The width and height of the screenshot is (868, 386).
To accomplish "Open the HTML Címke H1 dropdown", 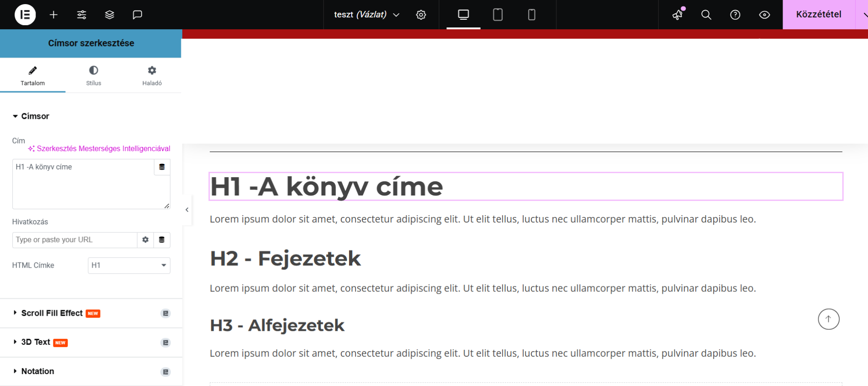I will 129,265.
